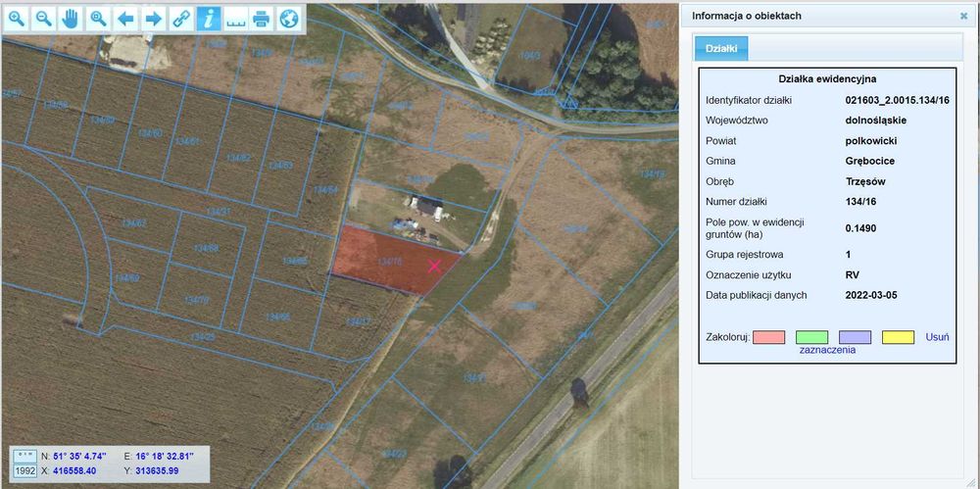This screenshot has height=489, width=980.
Task: Choose the zoom to rectangle magnifier tool
Action: click(98, 20)
